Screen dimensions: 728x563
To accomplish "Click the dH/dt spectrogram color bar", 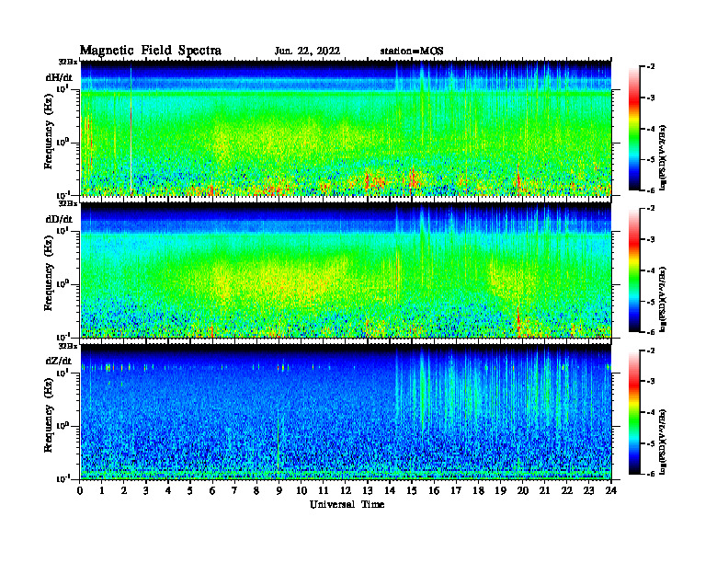I will [633, 129].
